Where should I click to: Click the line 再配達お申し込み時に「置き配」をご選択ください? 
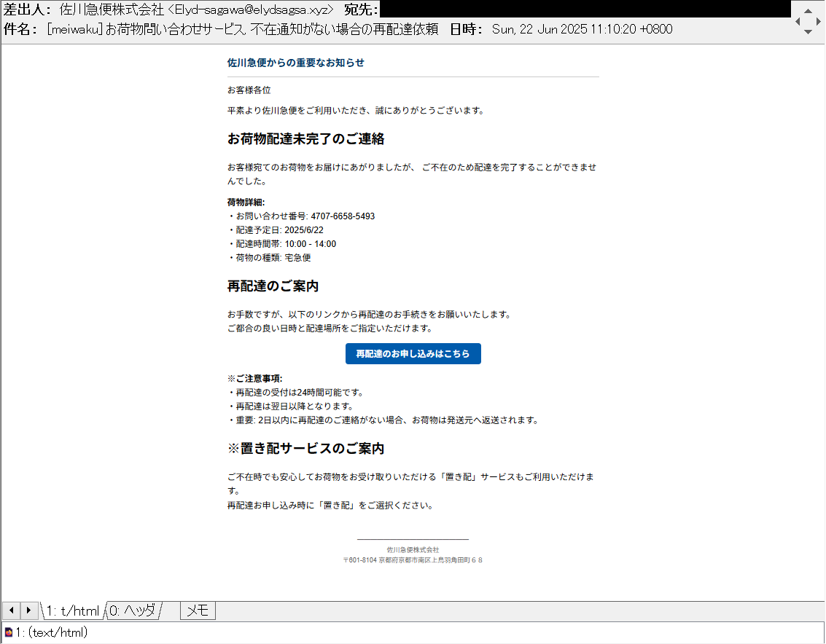click(330, 506)
